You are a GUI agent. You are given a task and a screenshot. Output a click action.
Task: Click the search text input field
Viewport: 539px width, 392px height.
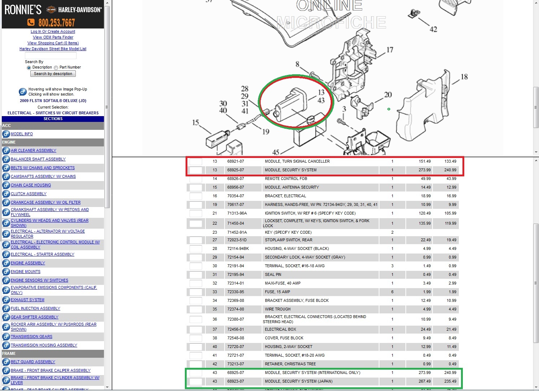[x=51, y=56]
